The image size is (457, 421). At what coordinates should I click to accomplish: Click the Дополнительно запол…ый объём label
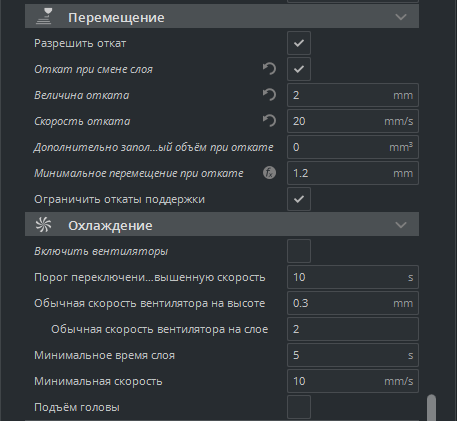(154, 147)
